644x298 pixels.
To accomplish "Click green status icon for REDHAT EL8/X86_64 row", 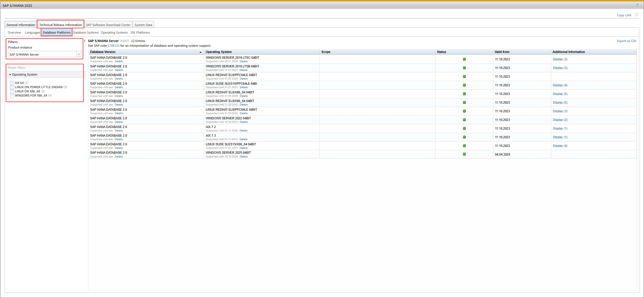I will tap(464, 94).
